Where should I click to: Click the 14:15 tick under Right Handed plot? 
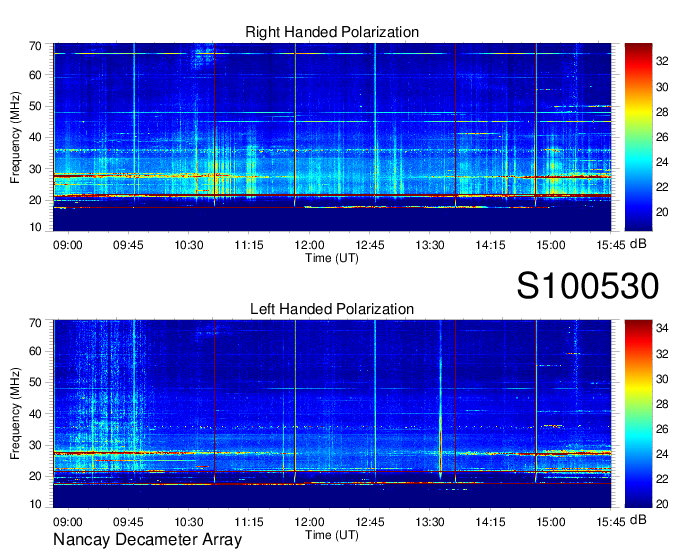[x=490, y=245]
